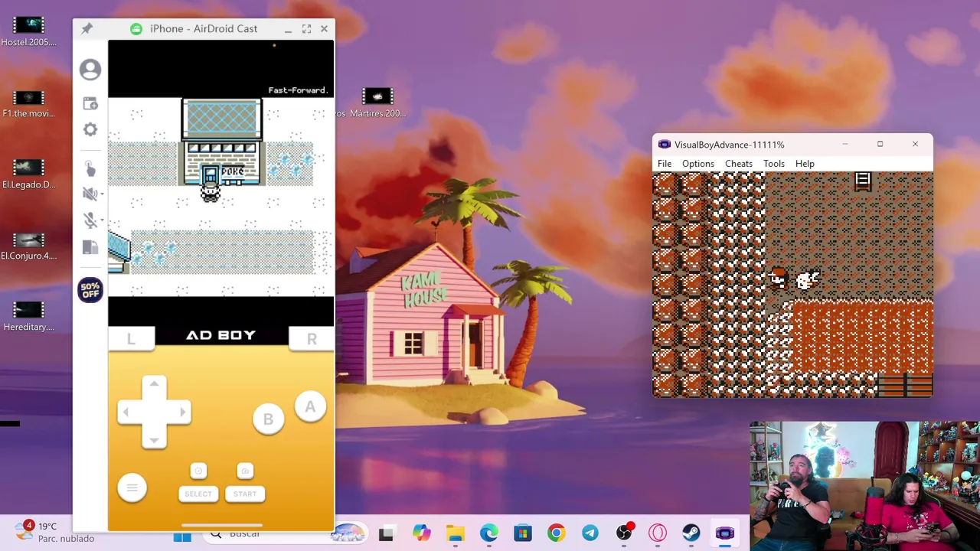Image resolution: width=980 pixels, height=551 pixels.
Task: Open Telegram from the taskbar
Action: tap(590, 533)
